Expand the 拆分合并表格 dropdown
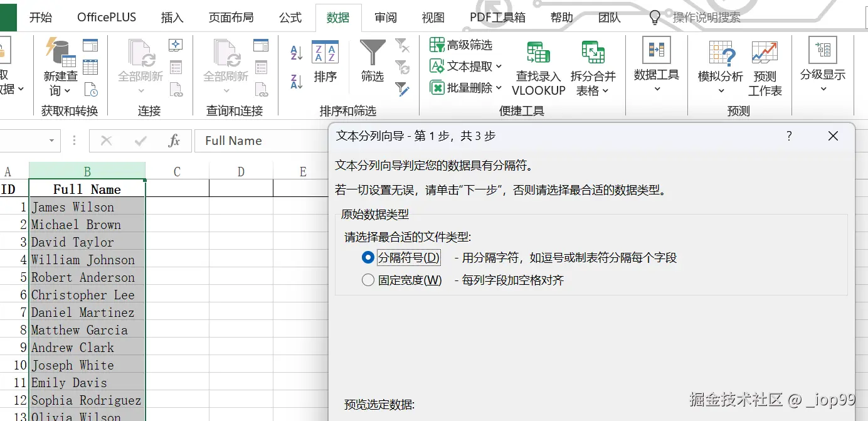This screenshot has width=868, height=421. (606, 91)
